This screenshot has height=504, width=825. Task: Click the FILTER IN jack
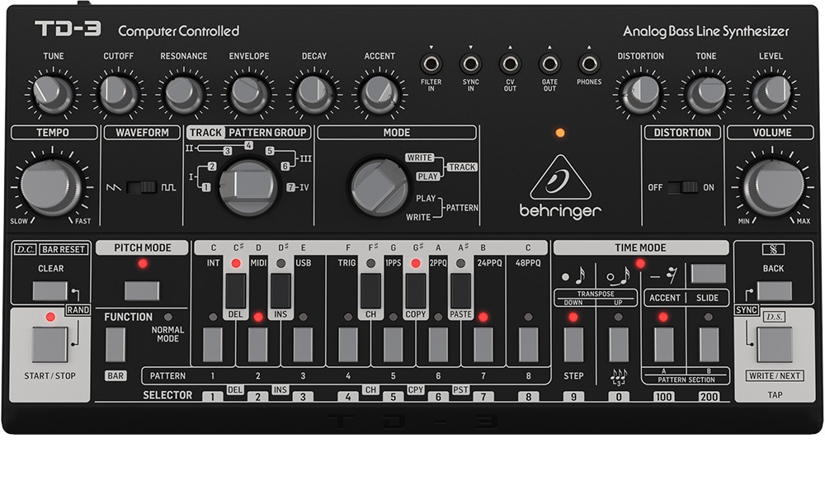(431, 64)
